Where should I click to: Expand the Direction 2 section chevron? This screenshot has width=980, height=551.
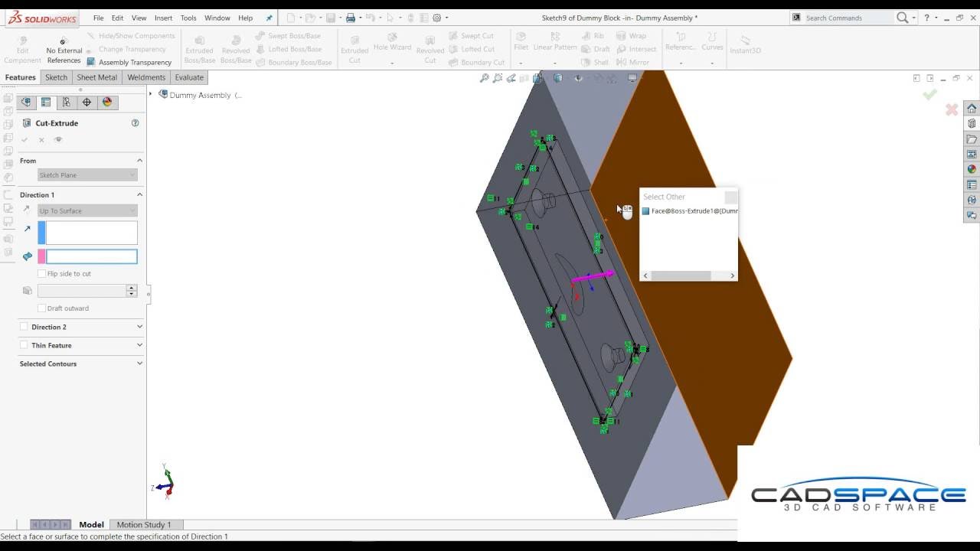point(139,327)
